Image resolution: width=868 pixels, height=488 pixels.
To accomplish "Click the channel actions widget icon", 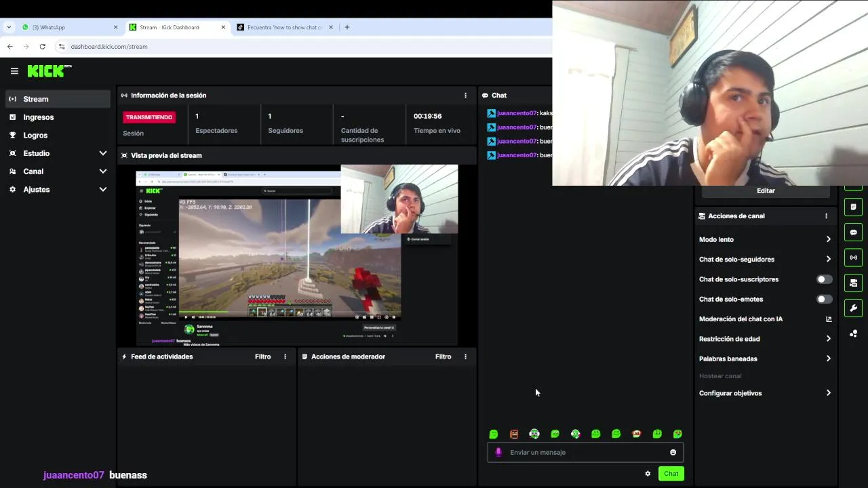I will tap(853, 283).
